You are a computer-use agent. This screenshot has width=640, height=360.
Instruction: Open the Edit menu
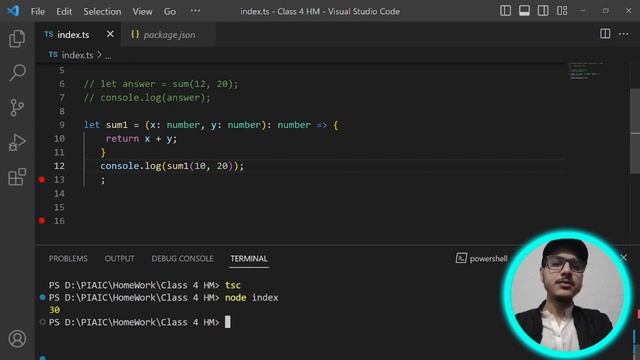coord(64,11)
